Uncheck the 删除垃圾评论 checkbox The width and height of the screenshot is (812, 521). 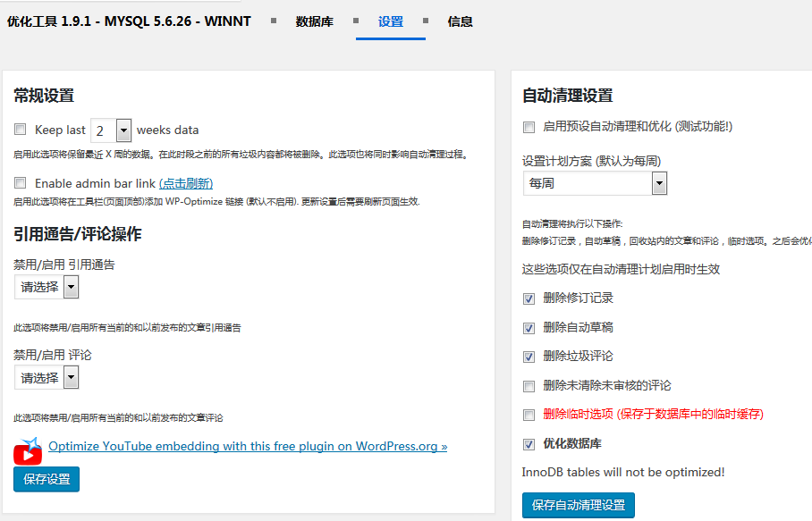tap(529, 357)
